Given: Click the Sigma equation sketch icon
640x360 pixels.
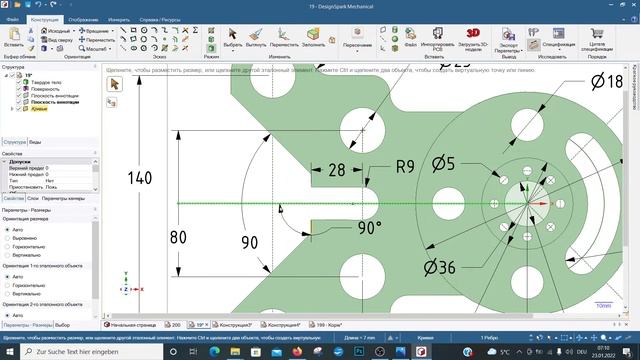Looking at the screenshot, I should (x=195, y=30).
